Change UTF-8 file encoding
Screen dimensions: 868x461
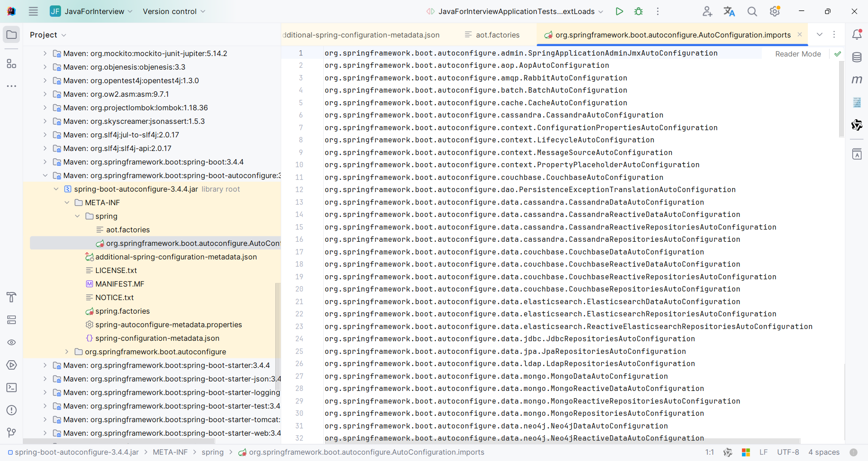click(x=788, y=452)
